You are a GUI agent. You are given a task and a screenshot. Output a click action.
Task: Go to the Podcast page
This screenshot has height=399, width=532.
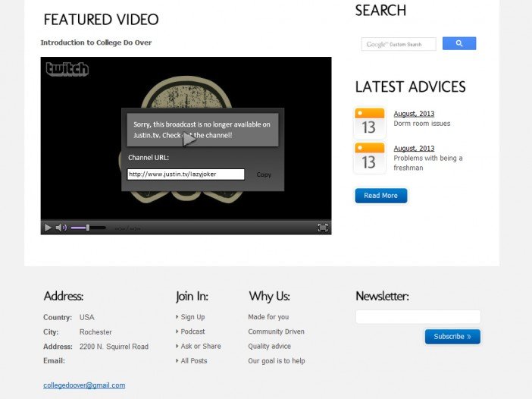[192, 331]
